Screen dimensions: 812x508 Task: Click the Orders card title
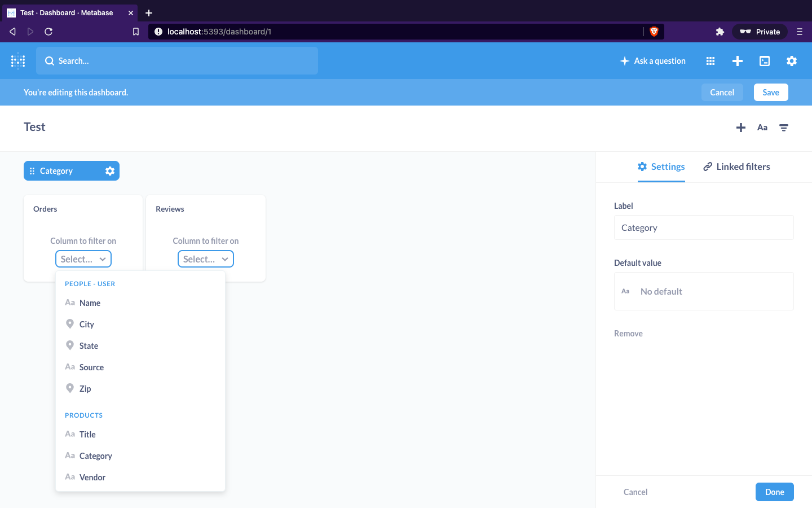pyautogui.click(x=45, y=209)
